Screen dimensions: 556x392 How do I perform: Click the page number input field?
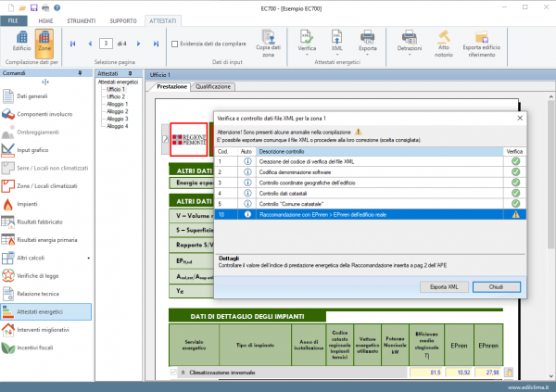click(106, 44)
